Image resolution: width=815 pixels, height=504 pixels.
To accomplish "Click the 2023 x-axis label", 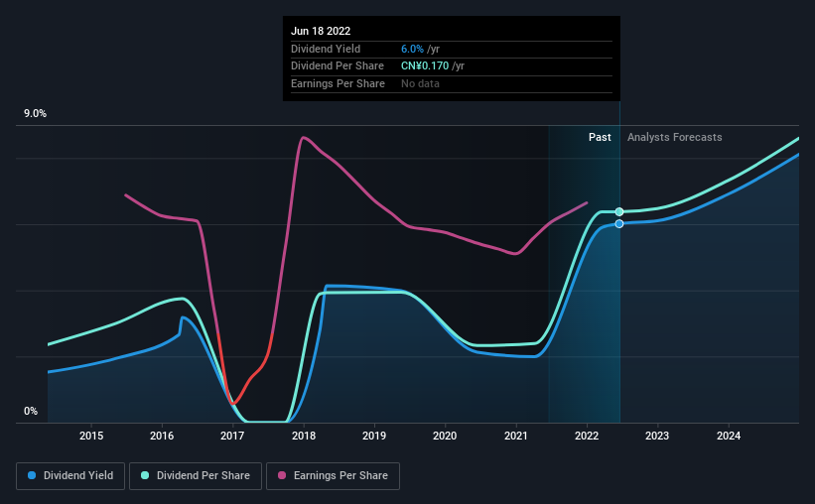I will coord(657,436).
